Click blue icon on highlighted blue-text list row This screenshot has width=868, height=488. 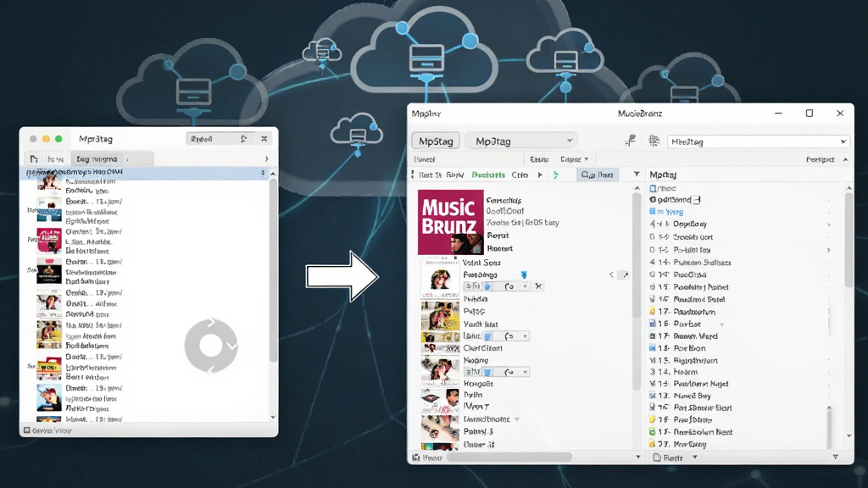pos(652,211)
